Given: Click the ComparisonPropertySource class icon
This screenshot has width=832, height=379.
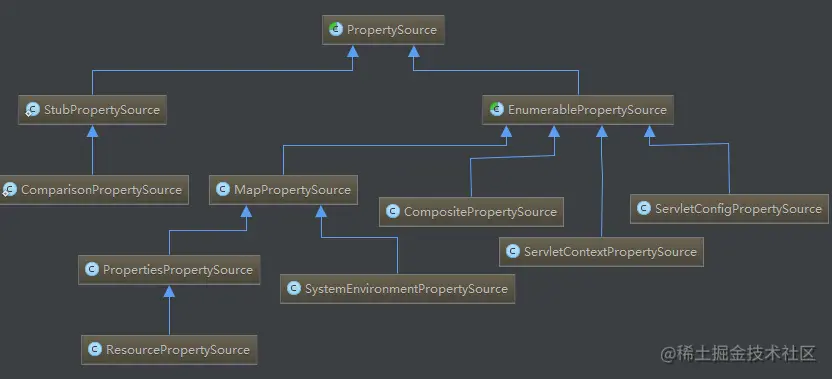Looking at the screenshot, I should tap(10, 190).
